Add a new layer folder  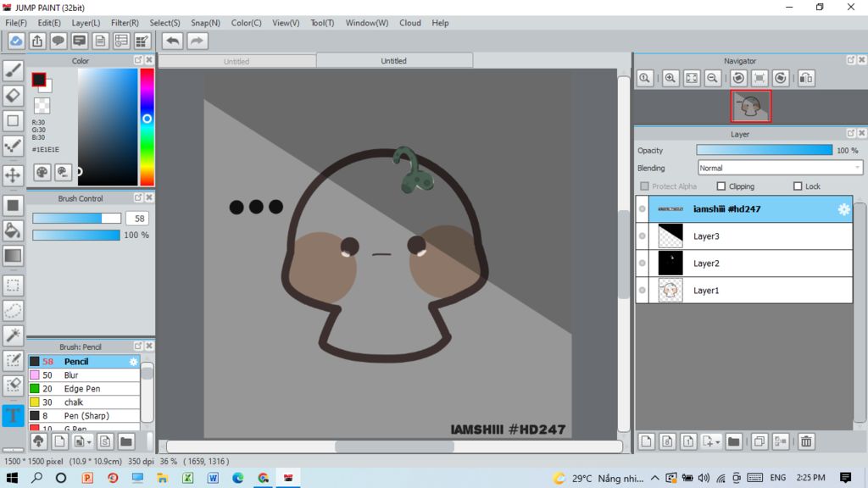(733, 441)
